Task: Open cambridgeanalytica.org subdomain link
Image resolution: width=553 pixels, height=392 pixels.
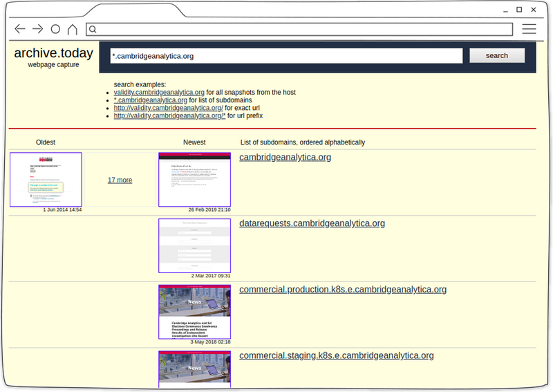Action: coord(285,157)
